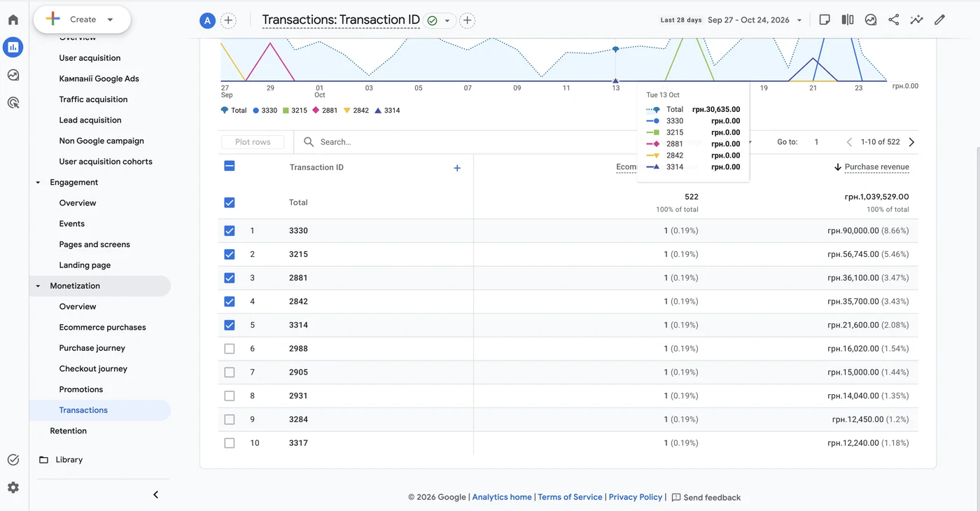Click the all-users A segment badge
Image resolution: width=980 pixels, height=511 pixels.
coord(207,20)
